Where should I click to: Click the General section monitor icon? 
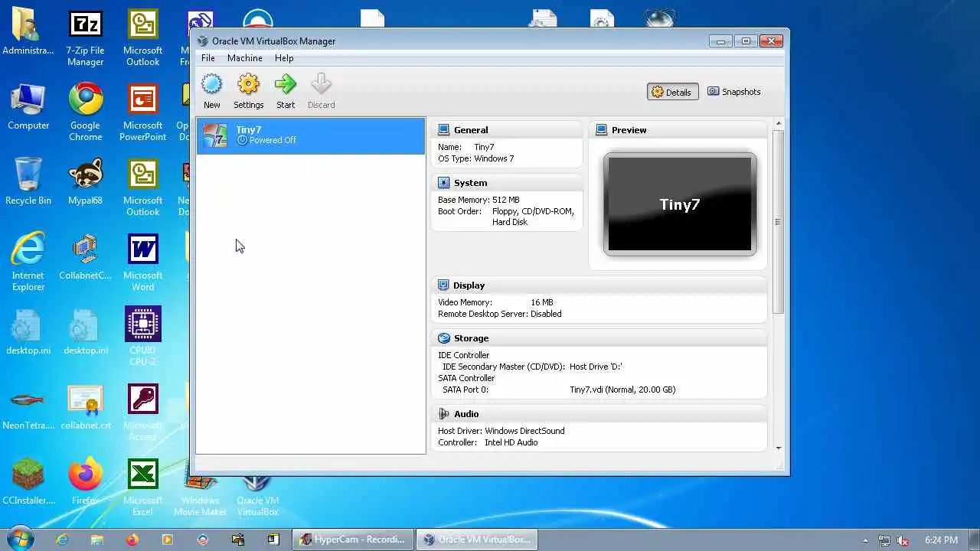click(444, 130)
